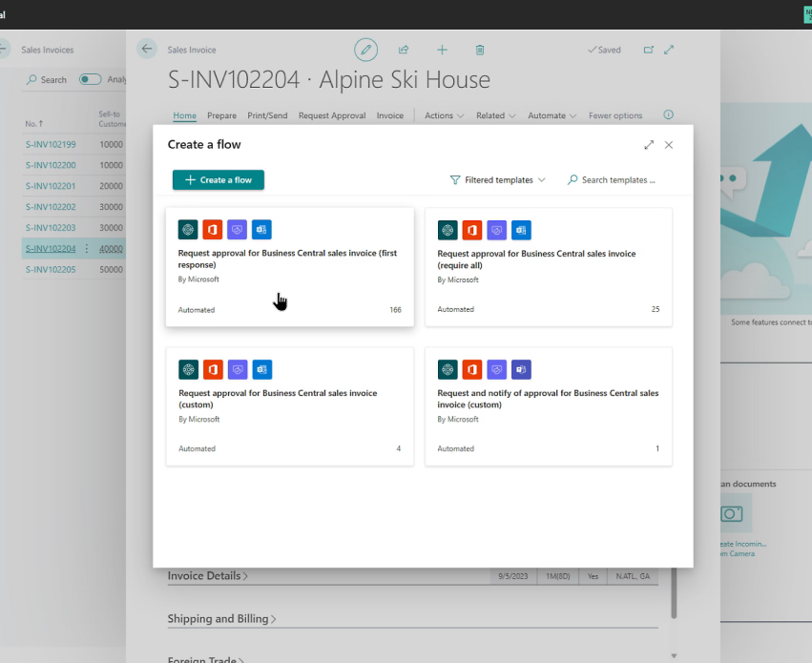
Task: Expand the Foreign Trade section
Action: coord(205,659)
